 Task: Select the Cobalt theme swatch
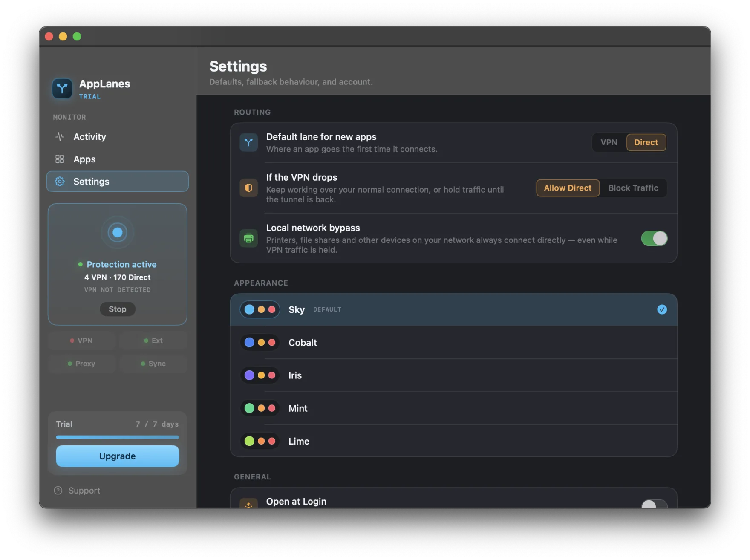pos(260,342)
